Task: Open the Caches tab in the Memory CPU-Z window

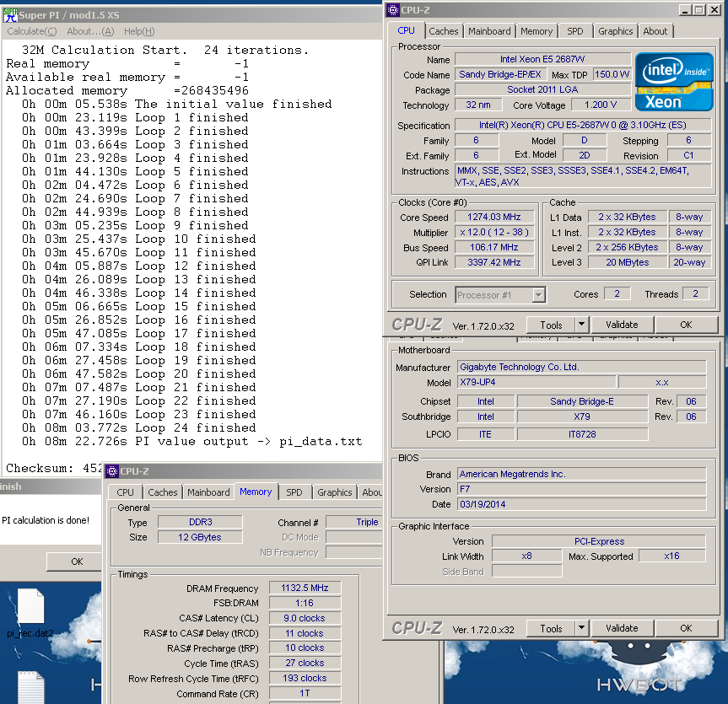Action: pos(163,492)
